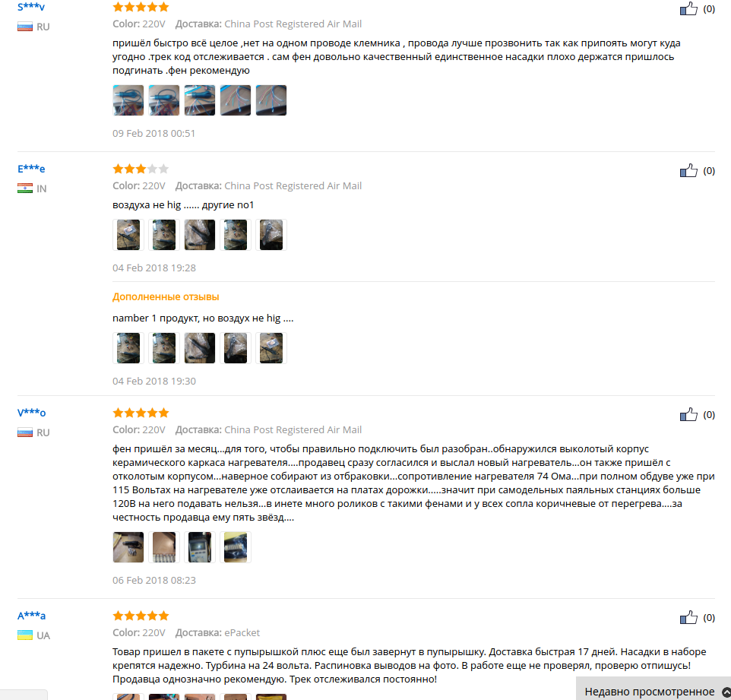Screen dimensions: 731x700
Task: Click the Ukraine flag beside A***a
Action: (25, 635)
